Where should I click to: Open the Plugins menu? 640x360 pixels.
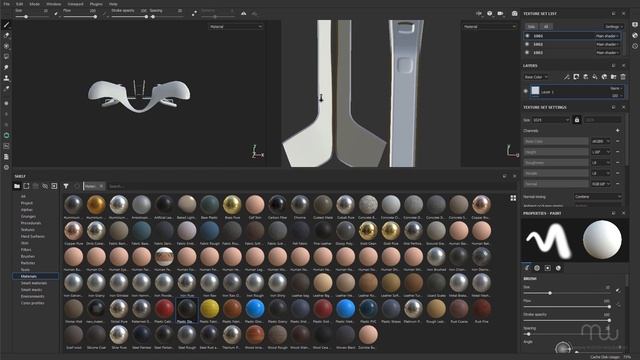[96, 4]
